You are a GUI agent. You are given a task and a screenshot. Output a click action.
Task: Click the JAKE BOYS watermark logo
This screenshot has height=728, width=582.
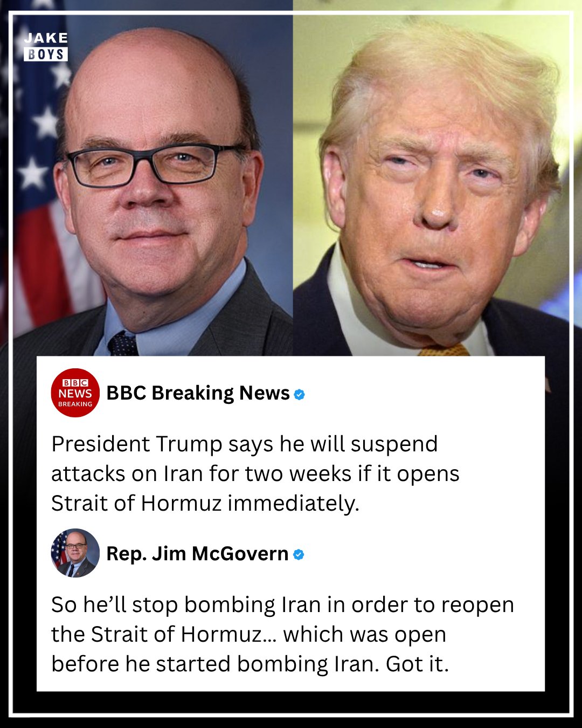coord(46,46)
